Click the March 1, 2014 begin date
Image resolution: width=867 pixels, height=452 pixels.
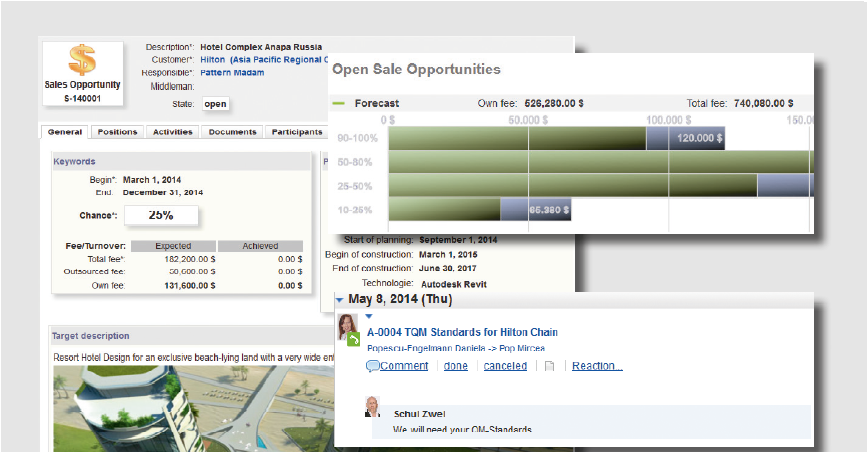tap(152, 180)
